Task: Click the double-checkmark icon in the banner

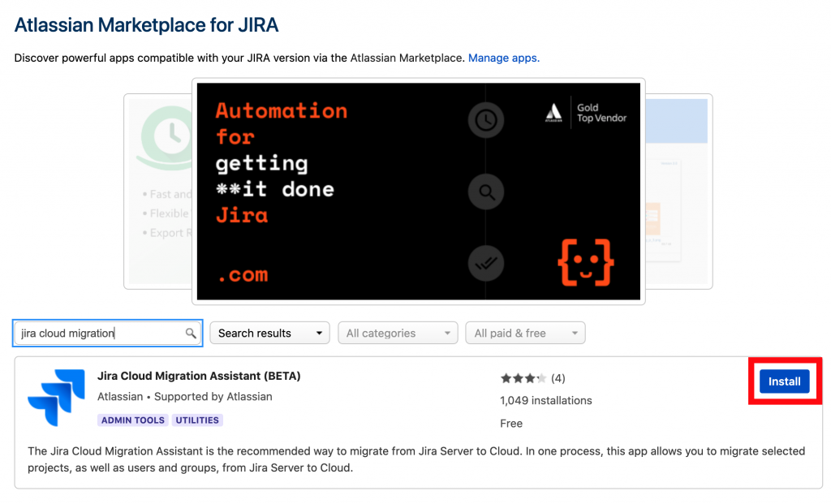Action: 485,264
